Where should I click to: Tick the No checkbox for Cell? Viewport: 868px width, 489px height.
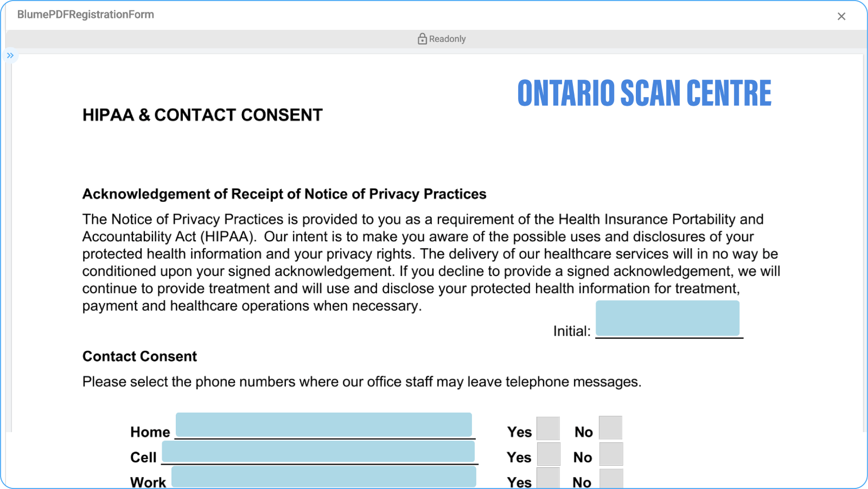coord(611,454)
